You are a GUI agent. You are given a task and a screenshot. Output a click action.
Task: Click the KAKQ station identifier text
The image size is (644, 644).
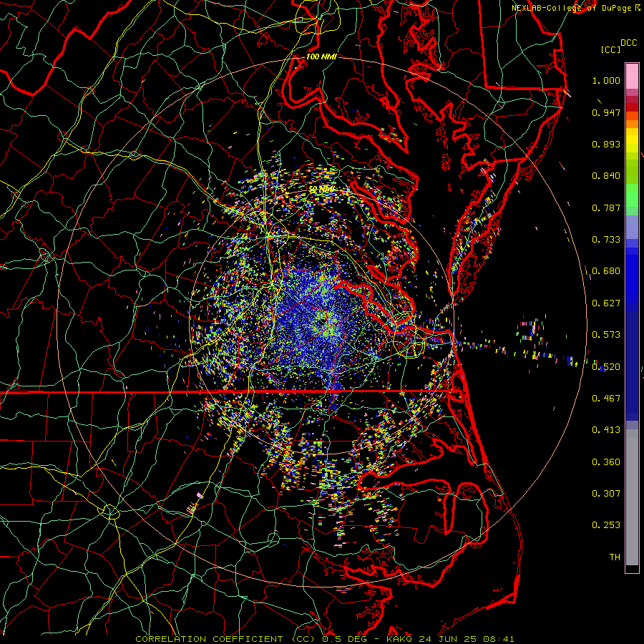point(401,639)
